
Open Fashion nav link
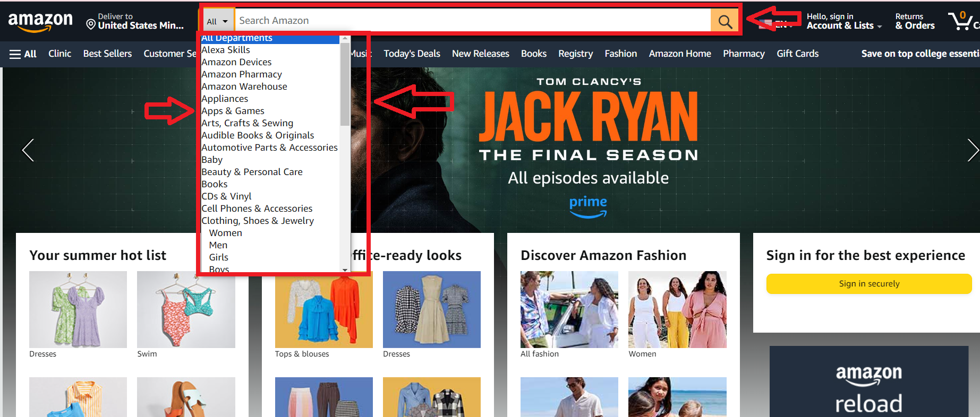pyautogui.click(x=620, y=54)
